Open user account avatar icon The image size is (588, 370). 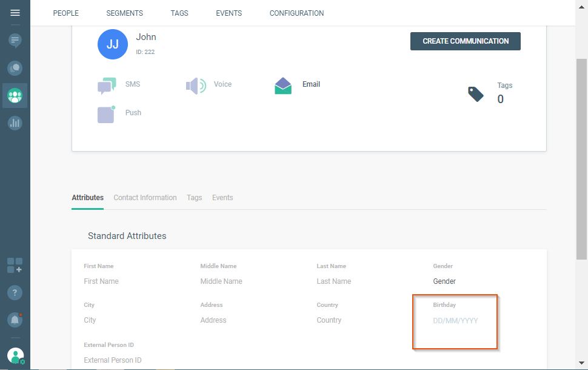click(16, 356)
